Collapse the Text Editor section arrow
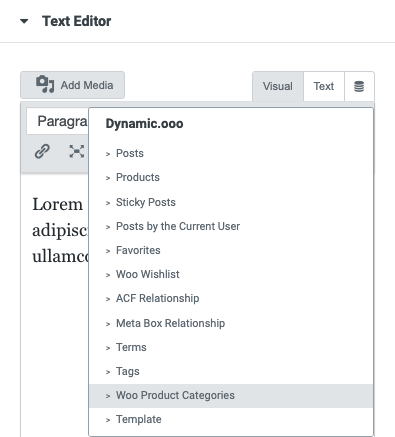Image resolution: width=395 pixels, height=437 pixels. 24,21
